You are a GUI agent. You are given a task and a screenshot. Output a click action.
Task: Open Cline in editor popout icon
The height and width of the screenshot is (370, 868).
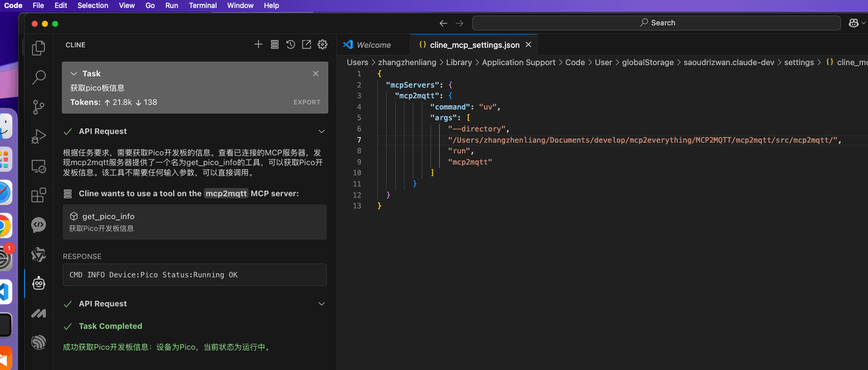pos(307,45)
